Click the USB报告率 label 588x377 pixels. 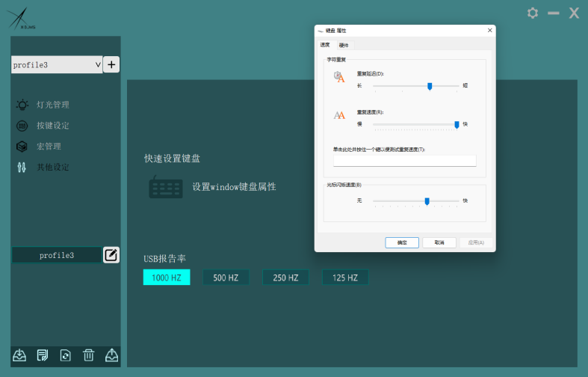click(164, 259)
